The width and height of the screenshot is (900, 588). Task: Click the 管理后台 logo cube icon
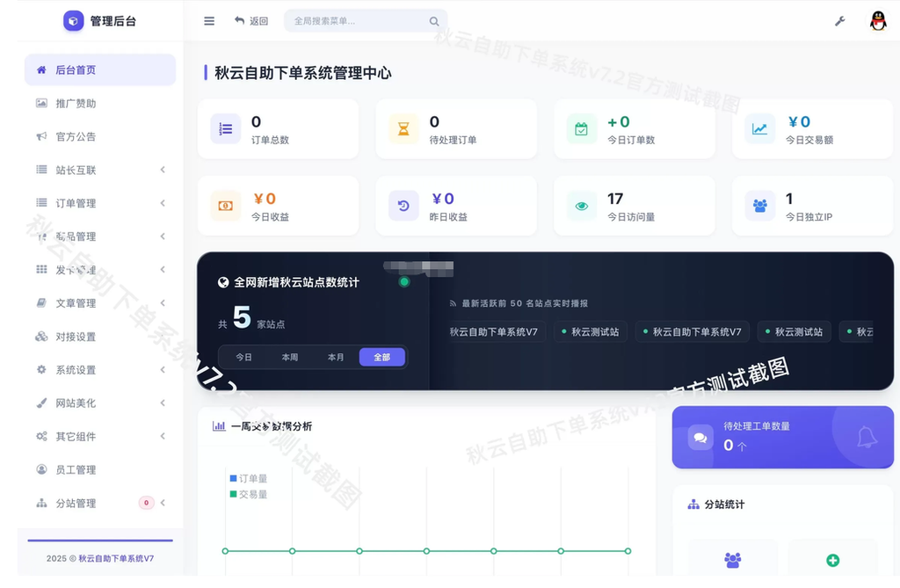[73, 21]
